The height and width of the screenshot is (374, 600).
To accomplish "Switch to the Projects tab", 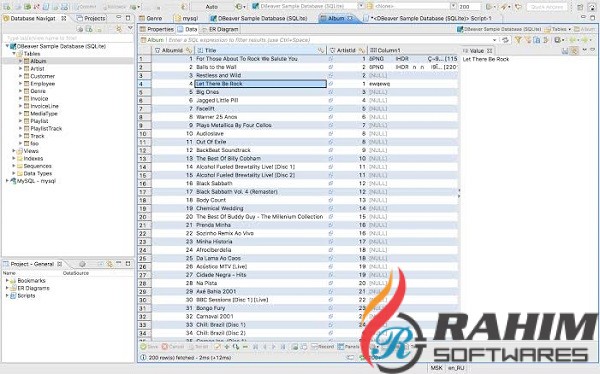I will (91, 18).
